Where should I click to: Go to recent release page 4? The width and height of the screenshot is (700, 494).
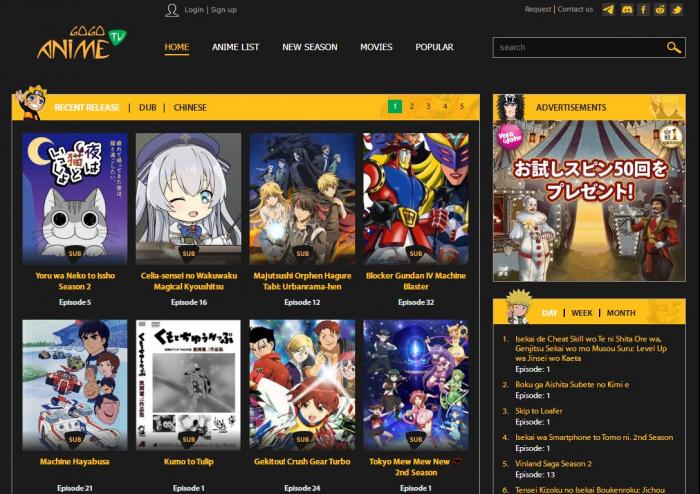tap(445, 106)
